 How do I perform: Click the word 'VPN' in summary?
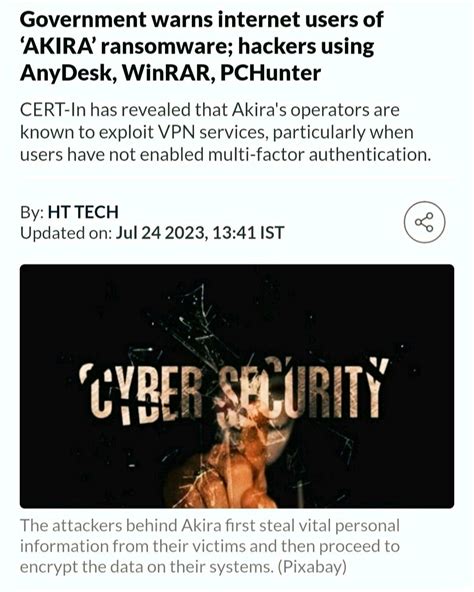[x=176, y=133]
